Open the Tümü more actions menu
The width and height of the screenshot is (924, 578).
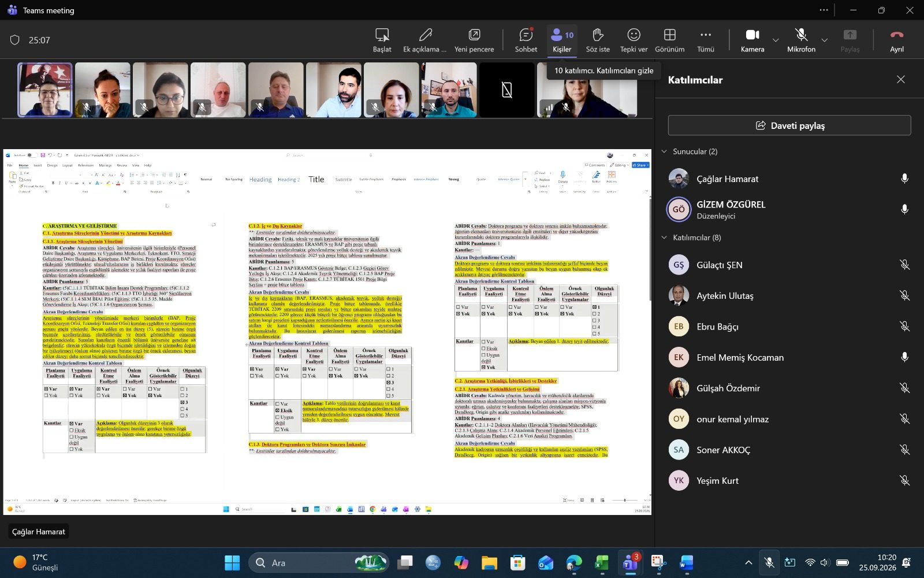point(705,40)
